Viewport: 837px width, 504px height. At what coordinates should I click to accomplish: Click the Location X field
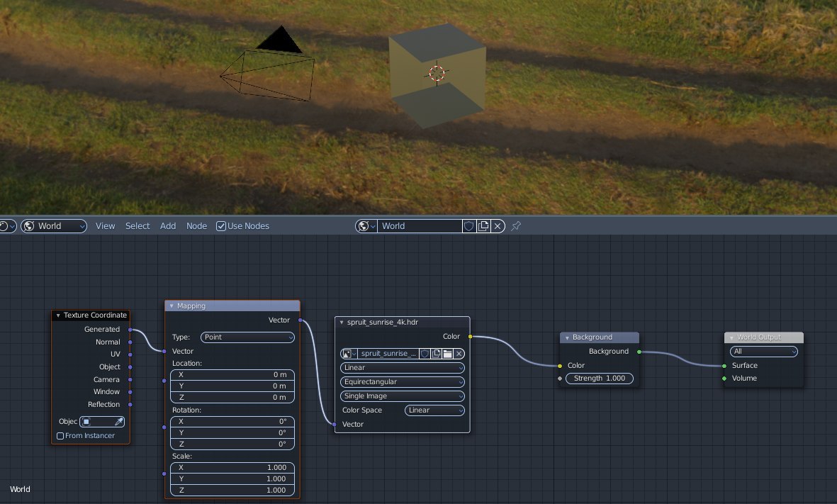232,374
